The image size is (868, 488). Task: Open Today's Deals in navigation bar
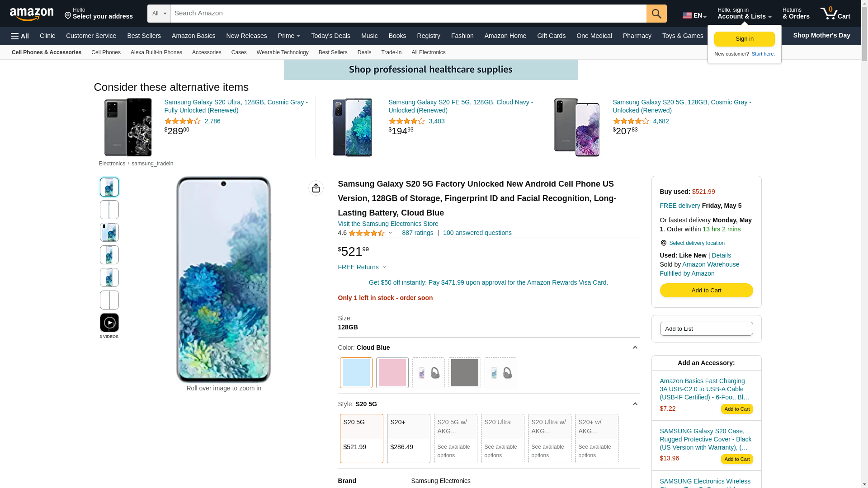click(x=330, y=36)
